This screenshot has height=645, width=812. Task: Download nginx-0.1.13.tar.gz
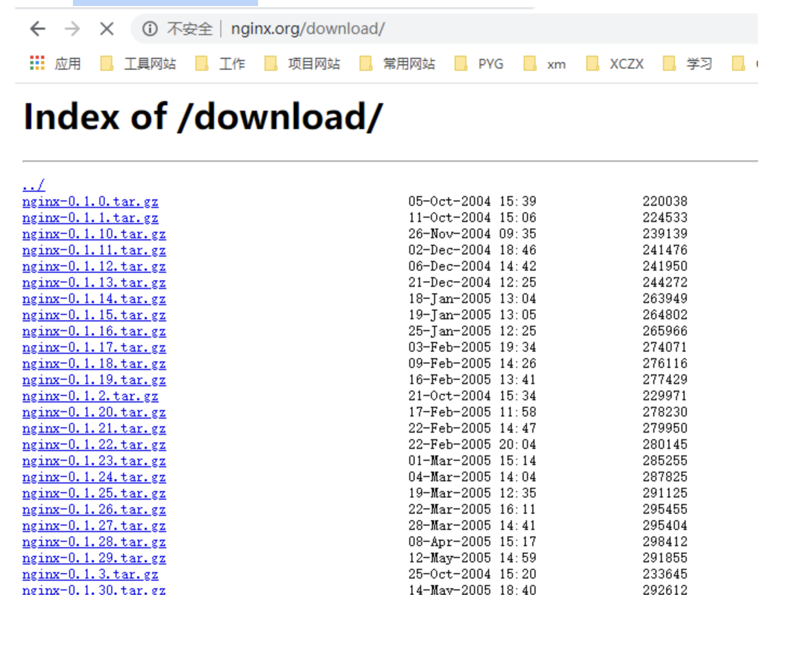(x=94, y=283)
